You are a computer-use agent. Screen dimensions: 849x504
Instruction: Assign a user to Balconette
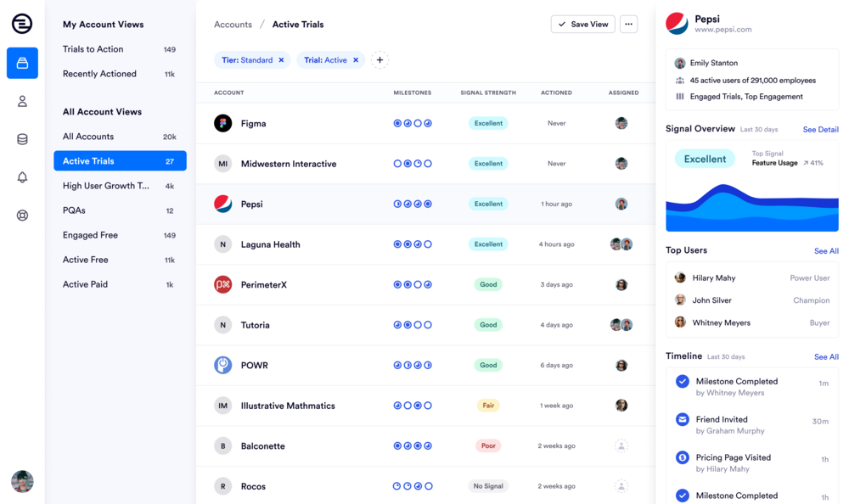click(621, 446)
